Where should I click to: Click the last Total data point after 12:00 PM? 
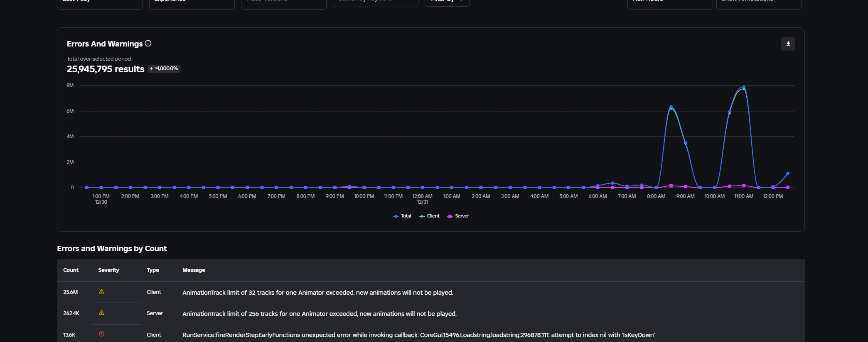point(788,173)
